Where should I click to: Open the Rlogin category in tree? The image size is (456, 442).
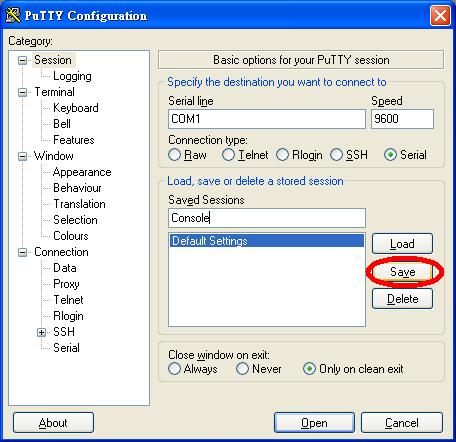[x=68, y=316]
